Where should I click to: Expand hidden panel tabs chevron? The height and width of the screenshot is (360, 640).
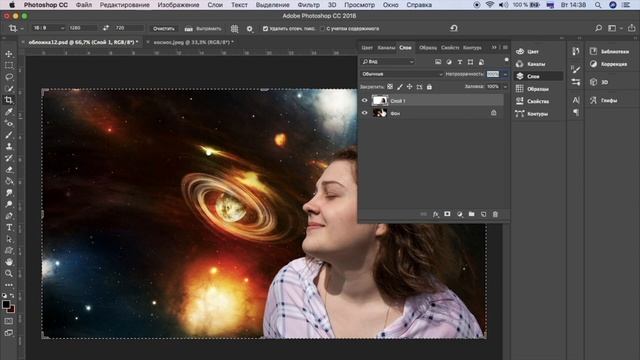click(x=494, y=47)
